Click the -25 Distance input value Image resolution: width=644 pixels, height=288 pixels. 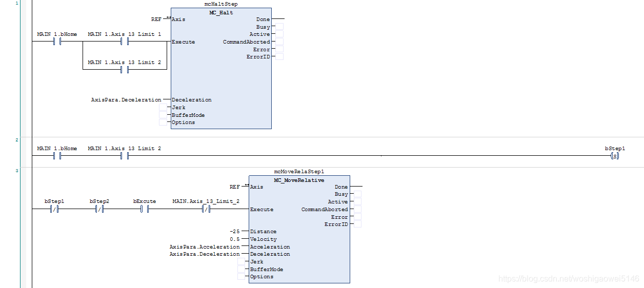235,232
